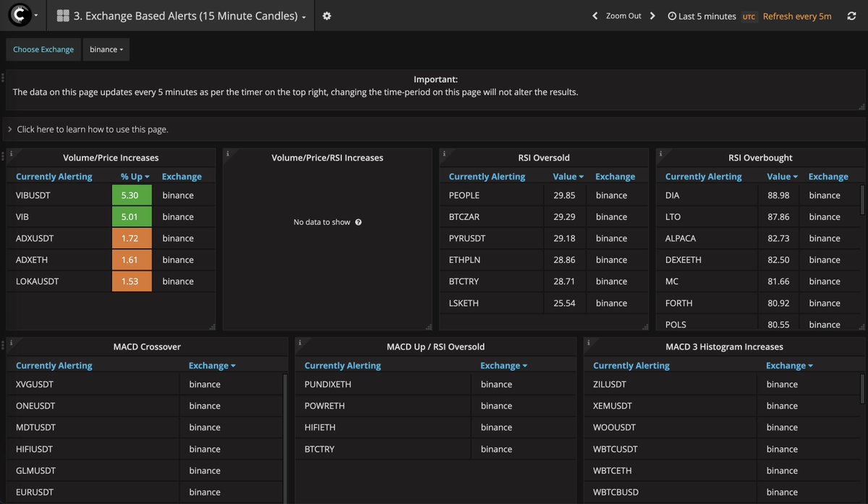This screenshot has height=504, width=868.
Task: Click info icon on Volume/Price Increases panel
Action: click(12, 153)
